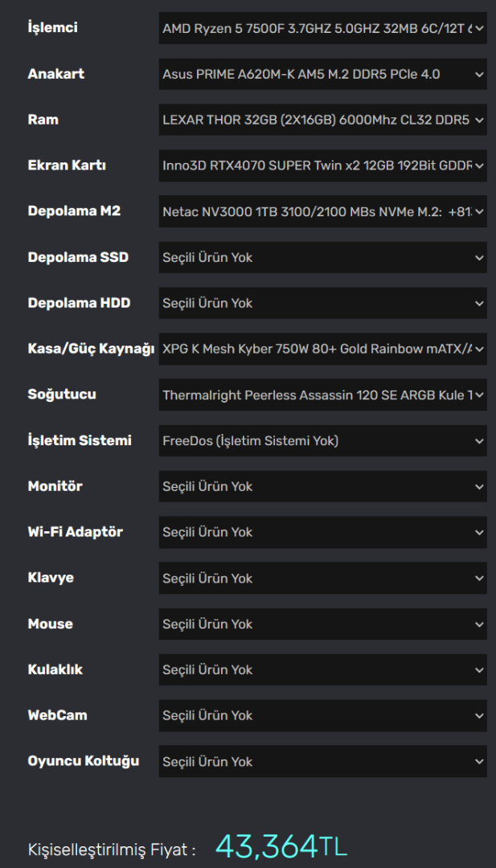Open the Ram dropdown list
This screenshot has height=868, width=496.
click(322, 120)
